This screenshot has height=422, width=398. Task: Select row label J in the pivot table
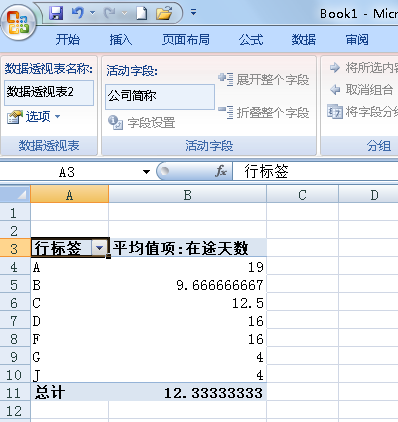tap(69, 375)
